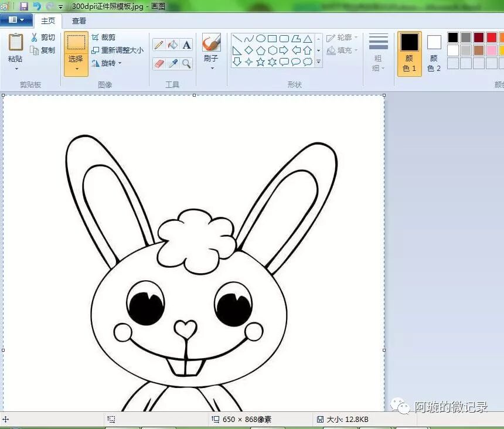Click the Crop (裁剪) button
The width and height of the screenshot is (504, 429).
pyautogui.click(x=104, y=38)
